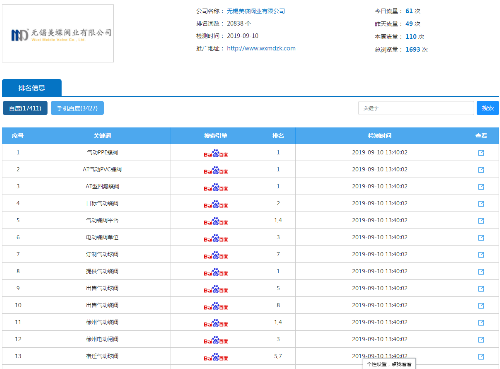This screenshot has width=500, height=369.
Task: Click the "49" yesterday visits value
Action: (x=409, y=24)
